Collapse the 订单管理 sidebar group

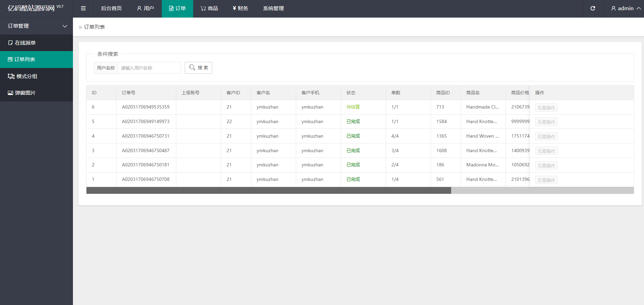[x=36, y=26]
